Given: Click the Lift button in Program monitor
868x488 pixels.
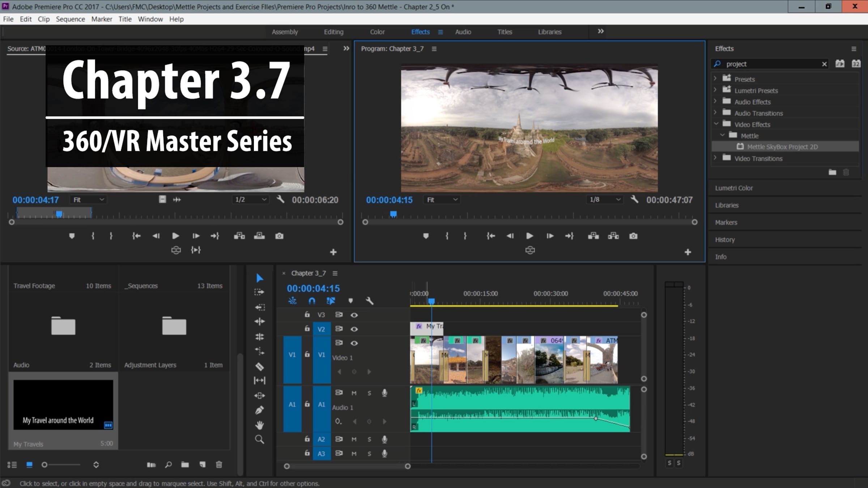Looking at the screenshot, I should click(x=593, y=236).
